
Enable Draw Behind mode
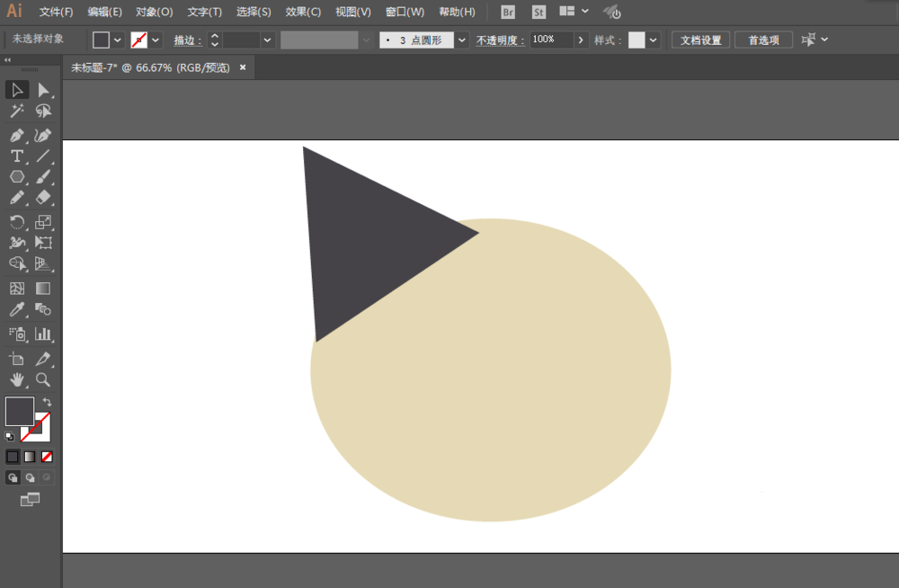[30, 477]
